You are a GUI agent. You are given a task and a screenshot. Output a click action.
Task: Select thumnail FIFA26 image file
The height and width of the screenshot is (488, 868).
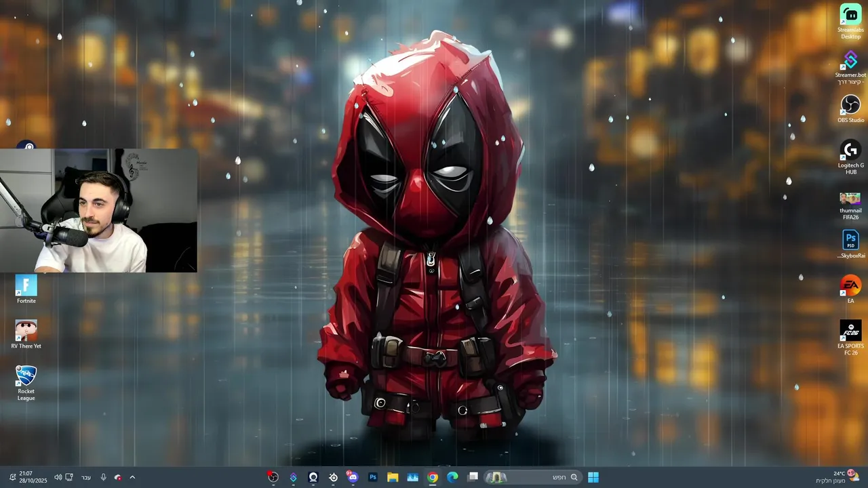point(850,206)
